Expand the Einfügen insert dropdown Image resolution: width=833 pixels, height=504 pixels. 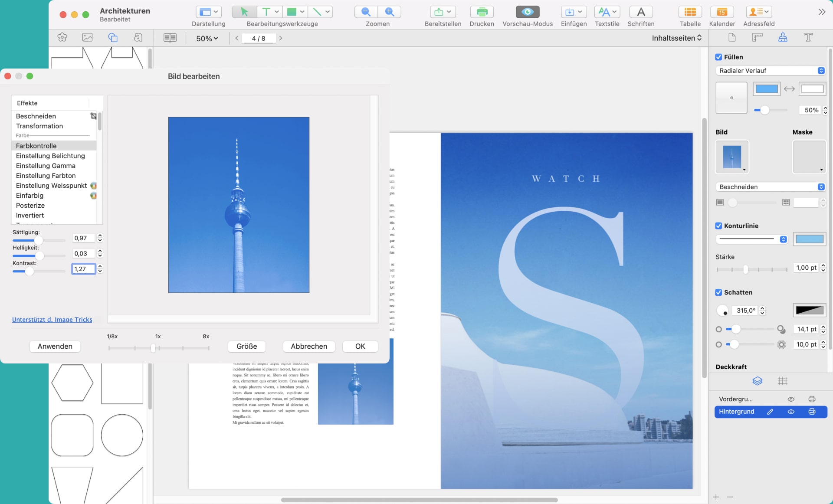(x=574, y=12)
